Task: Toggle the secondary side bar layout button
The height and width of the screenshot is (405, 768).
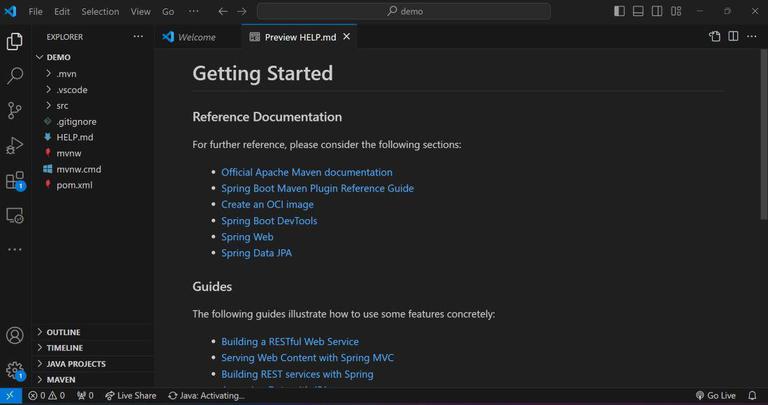Action: click(x=657, y=11)
